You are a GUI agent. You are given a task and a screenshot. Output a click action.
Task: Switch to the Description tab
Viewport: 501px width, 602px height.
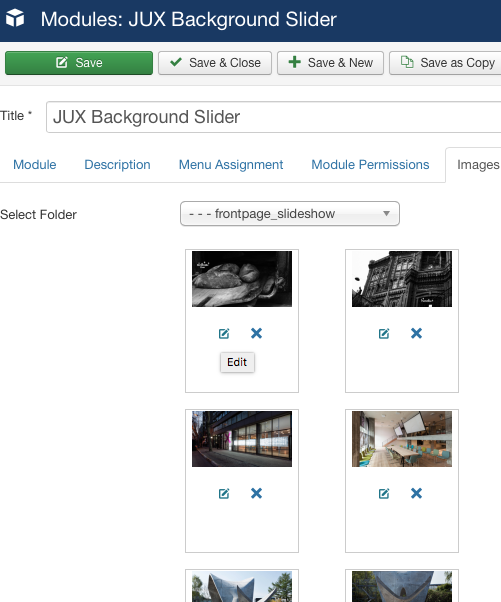click(117, 165)
